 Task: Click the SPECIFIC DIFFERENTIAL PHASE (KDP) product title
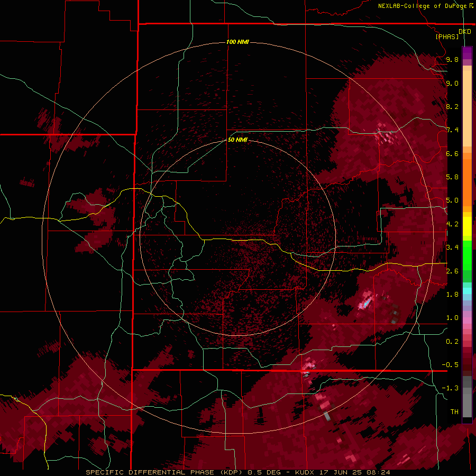(164, 472)
